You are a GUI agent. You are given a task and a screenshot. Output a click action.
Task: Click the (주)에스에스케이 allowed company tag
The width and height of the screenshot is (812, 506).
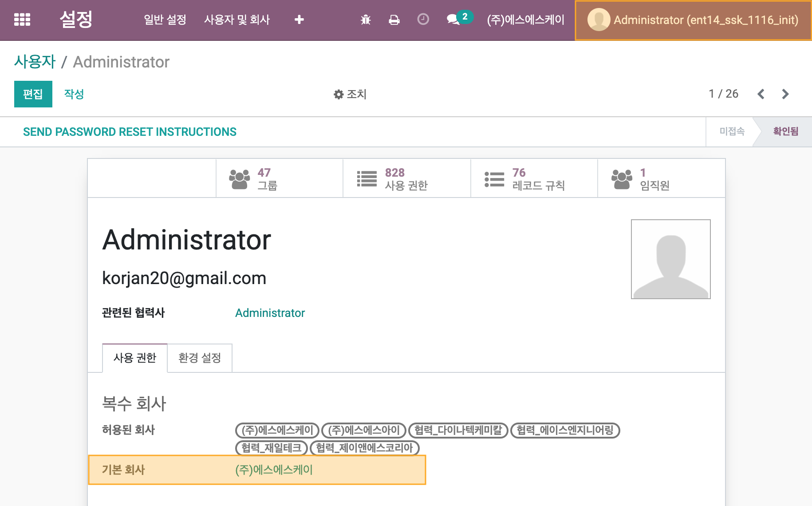[277, 430]
